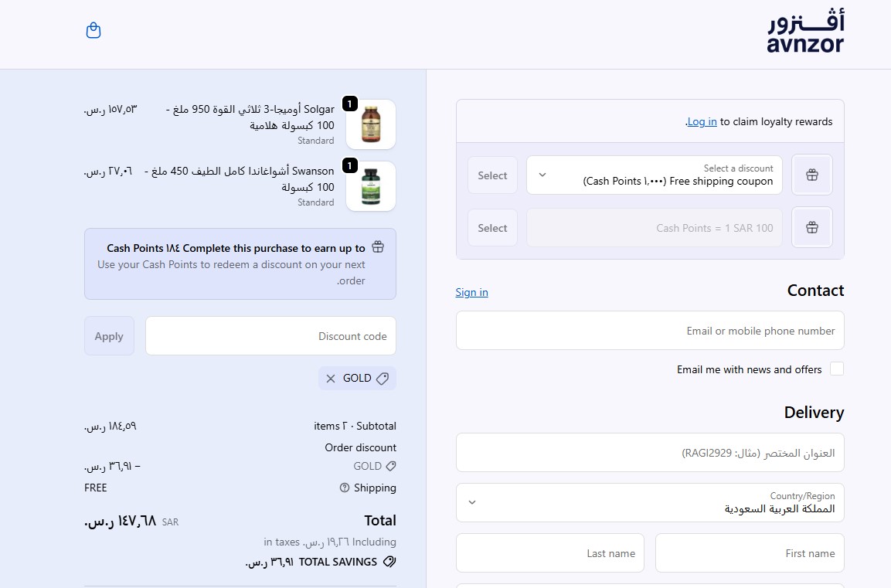Viewport: 891px width, 588px height.
Task: Open the Swanson Ashwagandha product thumbnail
Action: pos(371,186)
